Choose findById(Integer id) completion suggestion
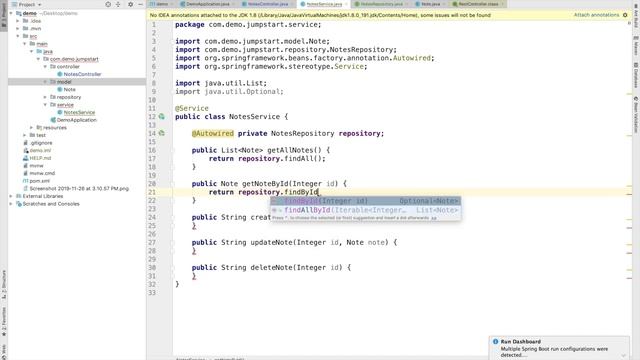 [366, 201]
